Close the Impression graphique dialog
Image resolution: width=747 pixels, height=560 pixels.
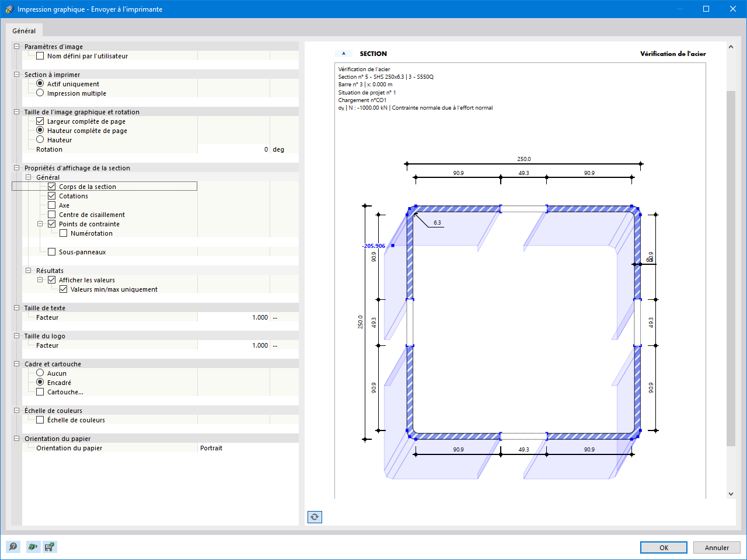[733, 9]
